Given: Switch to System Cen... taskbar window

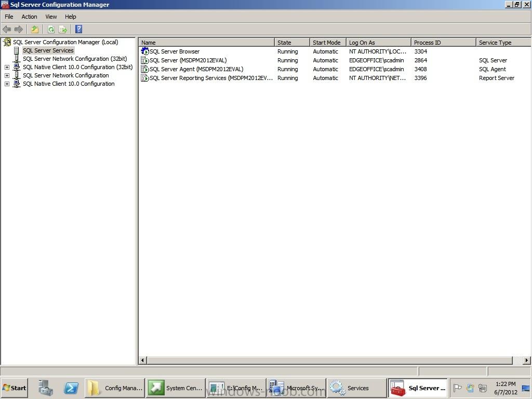Looking at the screenshot, I should [176, 388].
